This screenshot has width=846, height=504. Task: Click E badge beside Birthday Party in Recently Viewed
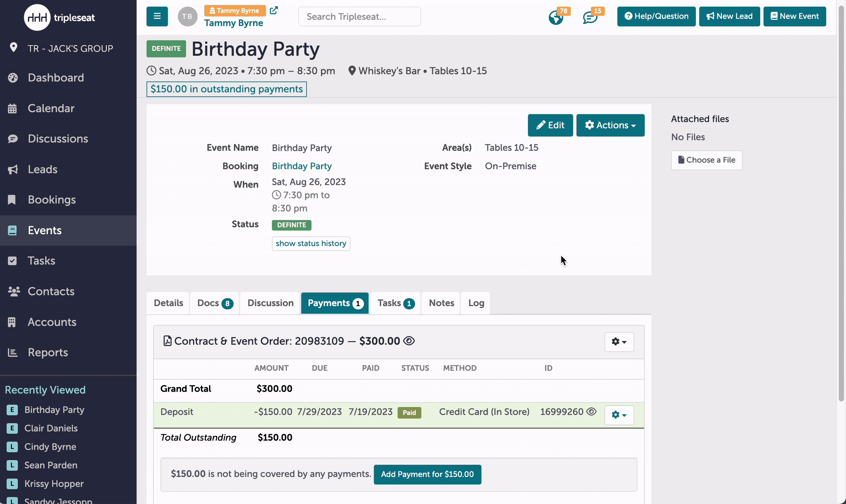tap(12, 410)
